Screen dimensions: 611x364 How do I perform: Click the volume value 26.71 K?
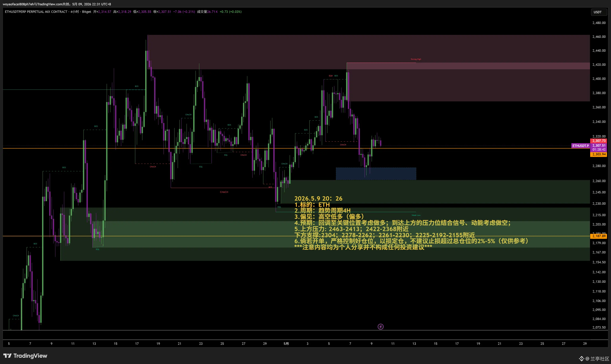pyautogui.click(x=212, y=11)
